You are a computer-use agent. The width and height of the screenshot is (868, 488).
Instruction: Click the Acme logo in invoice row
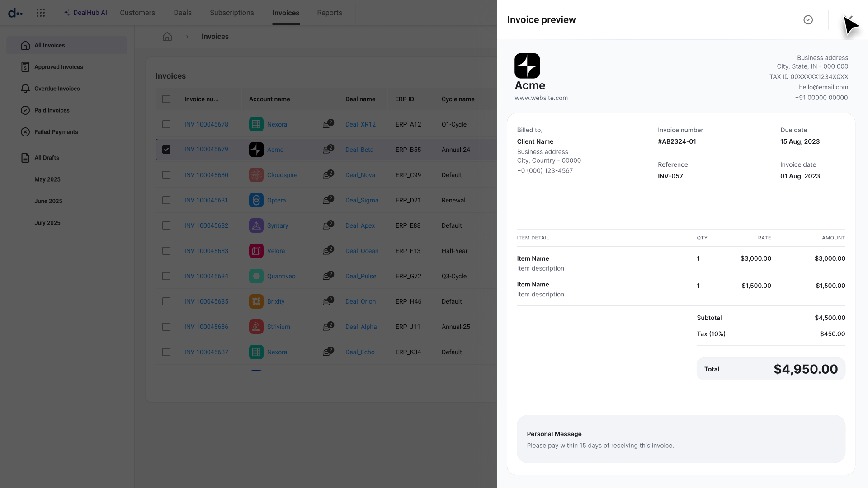256,150
